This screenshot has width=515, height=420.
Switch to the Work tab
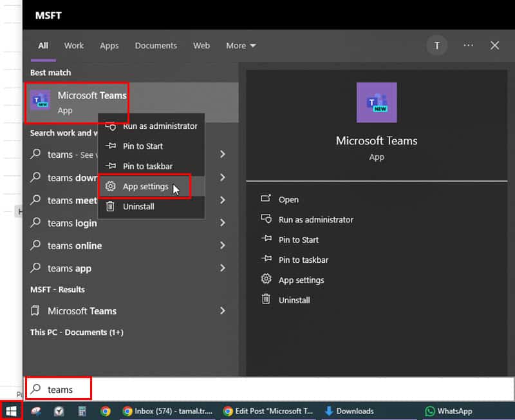(x=74, y=46)
